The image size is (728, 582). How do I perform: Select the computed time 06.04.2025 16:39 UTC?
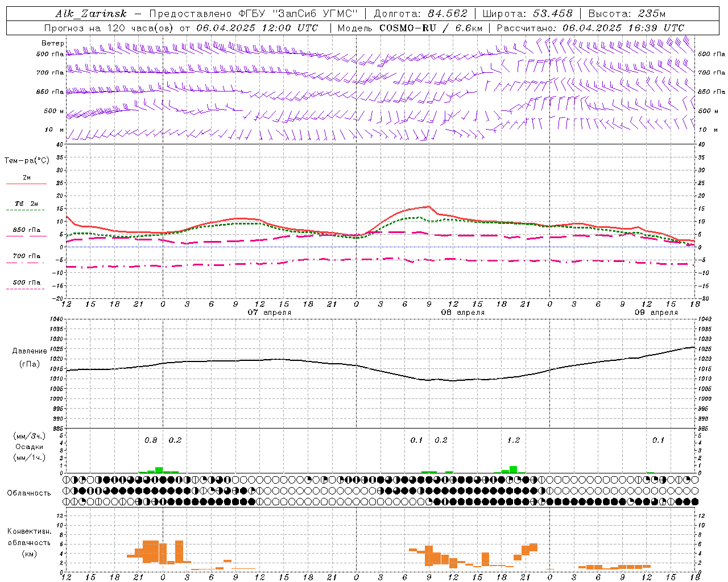(623, 28)
